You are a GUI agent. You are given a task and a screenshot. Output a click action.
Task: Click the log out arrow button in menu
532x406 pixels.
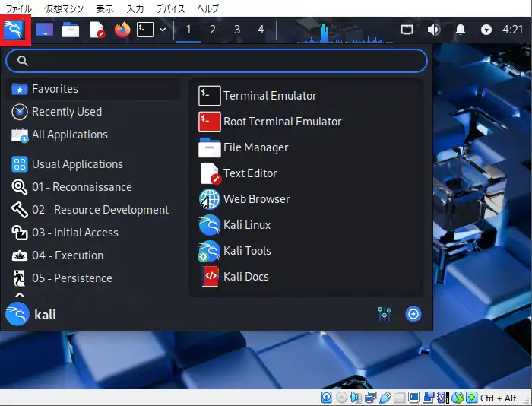413,314
